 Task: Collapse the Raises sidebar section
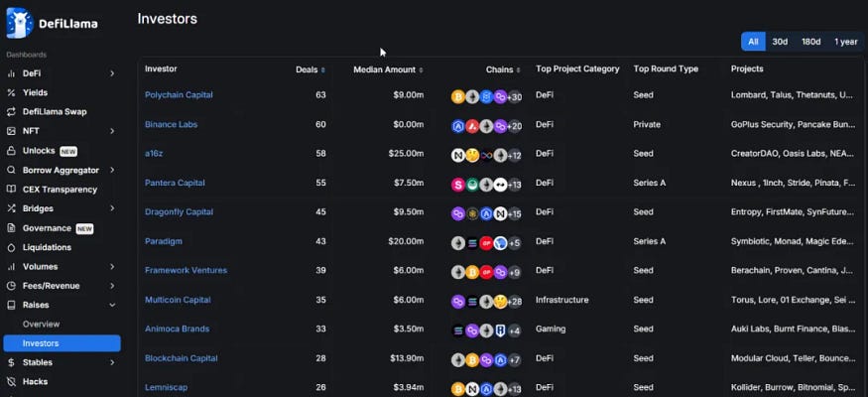pos(112,305)
